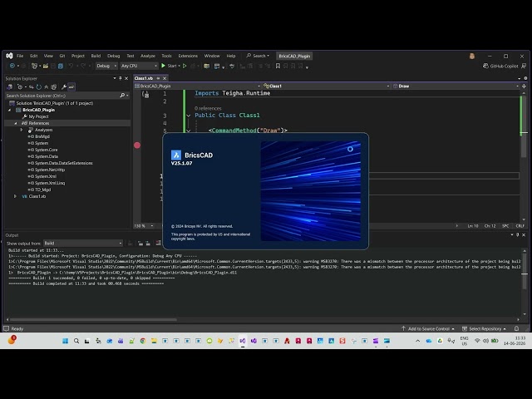Viewport: 532px width, 399px height.
Task: Click the Windows Start button on taskbar
Action: 65,341
